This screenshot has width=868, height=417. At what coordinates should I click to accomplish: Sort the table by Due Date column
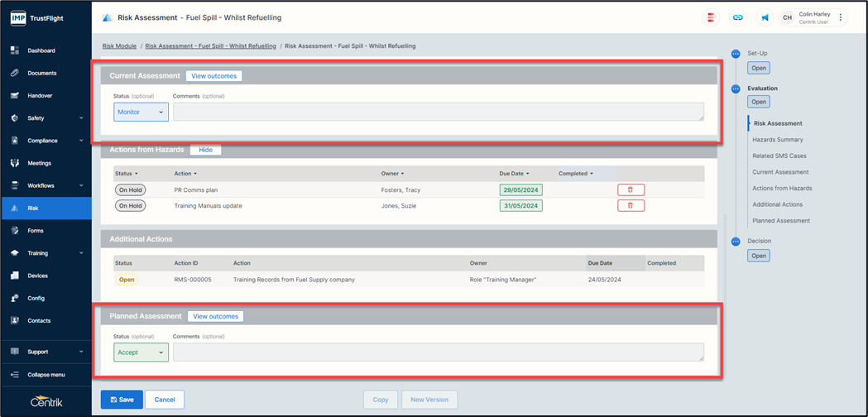click(516, 174)
